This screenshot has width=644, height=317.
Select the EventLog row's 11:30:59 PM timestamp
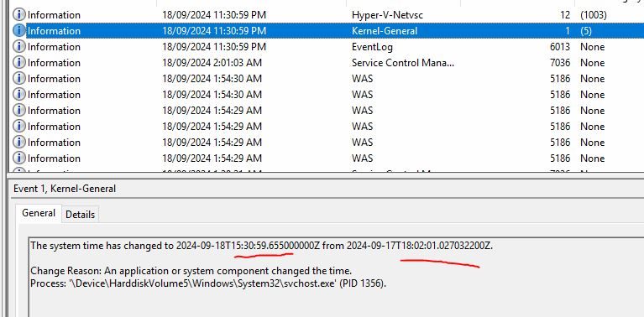214,47
